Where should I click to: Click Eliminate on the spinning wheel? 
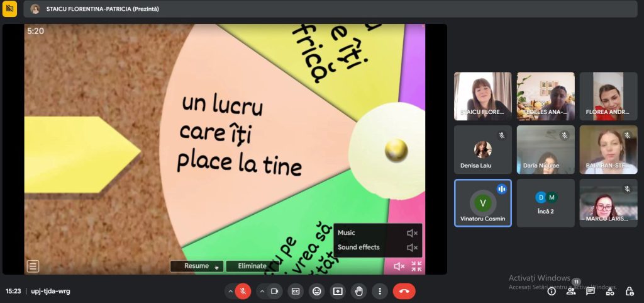(x=252, y=266)
